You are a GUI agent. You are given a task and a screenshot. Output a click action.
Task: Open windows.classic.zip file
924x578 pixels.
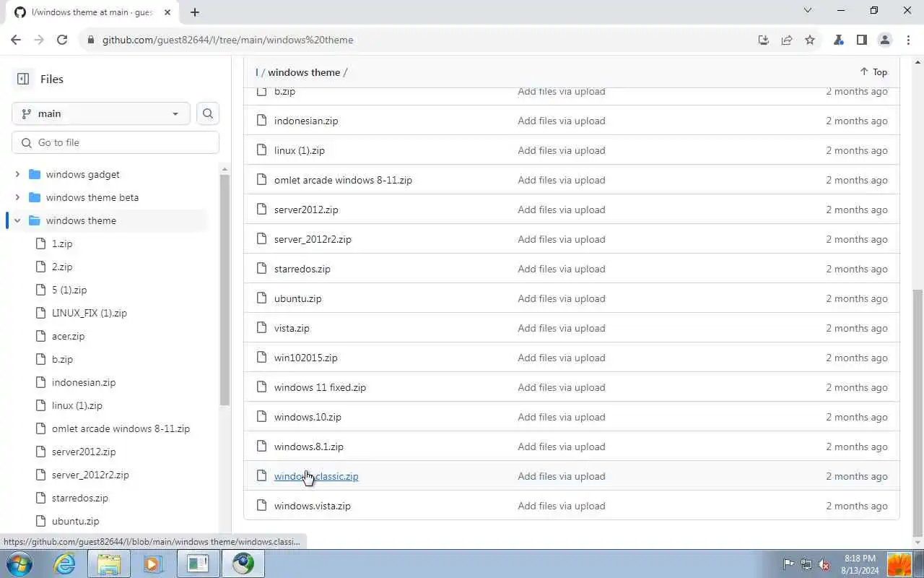[316, 476]
